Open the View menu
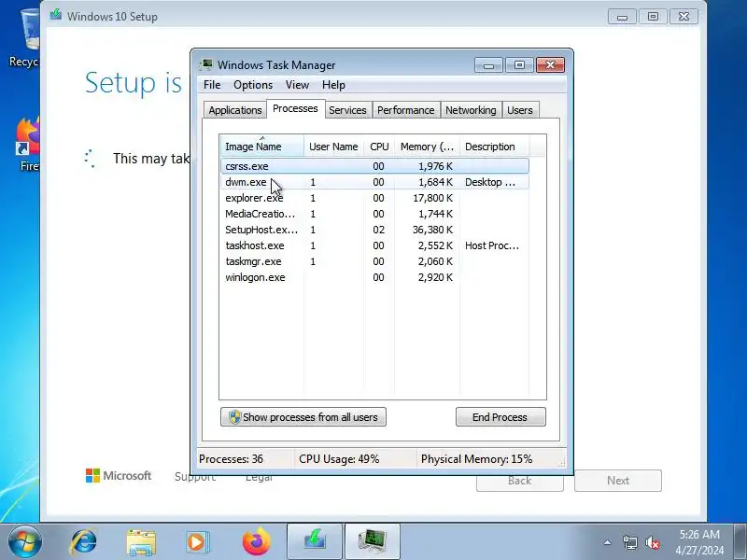This screenshot has height=560, width=747. pyautogui.click(x=297, y=85)
